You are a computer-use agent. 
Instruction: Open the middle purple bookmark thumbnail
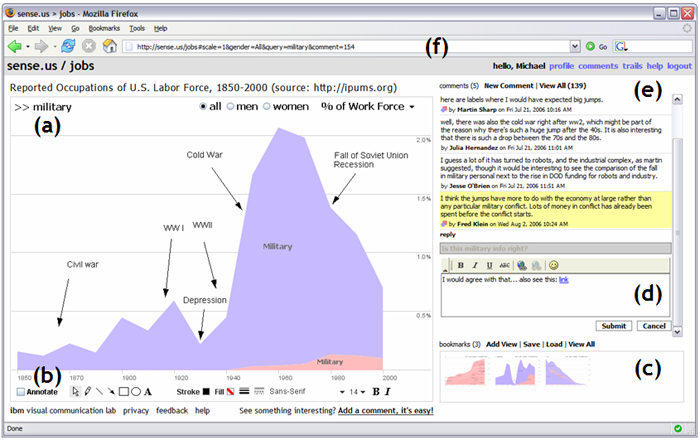(x=515, y=371)
